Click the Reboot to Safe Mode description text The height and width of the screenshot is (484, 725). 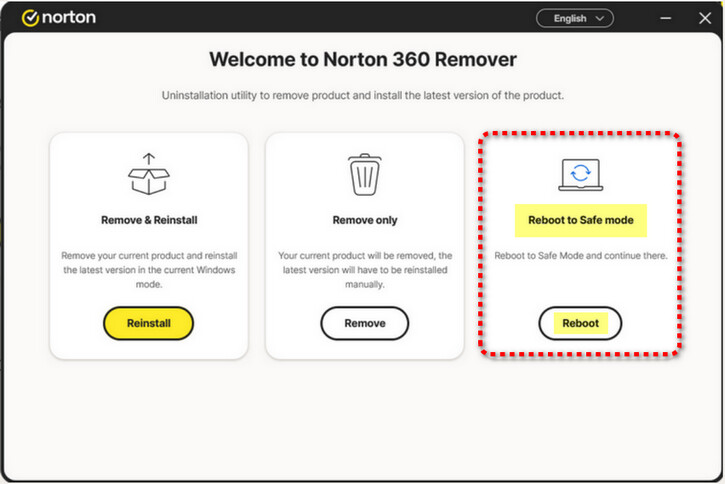click(x=580, y=256)
